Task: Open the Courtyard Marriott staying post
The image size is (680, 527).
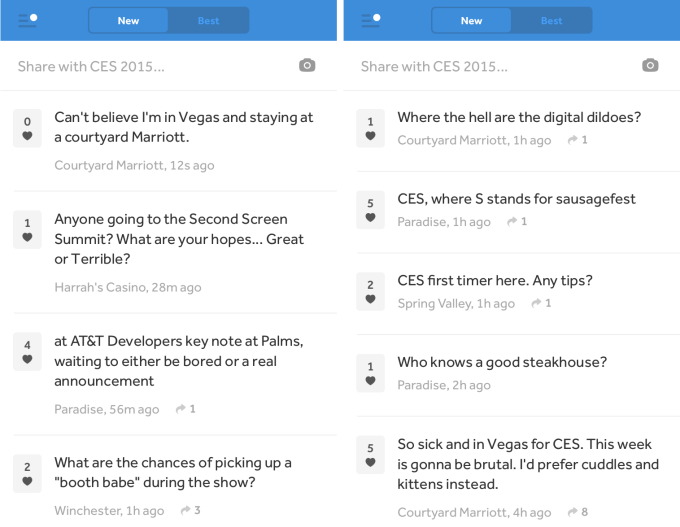Action: (x=183, y=127)
